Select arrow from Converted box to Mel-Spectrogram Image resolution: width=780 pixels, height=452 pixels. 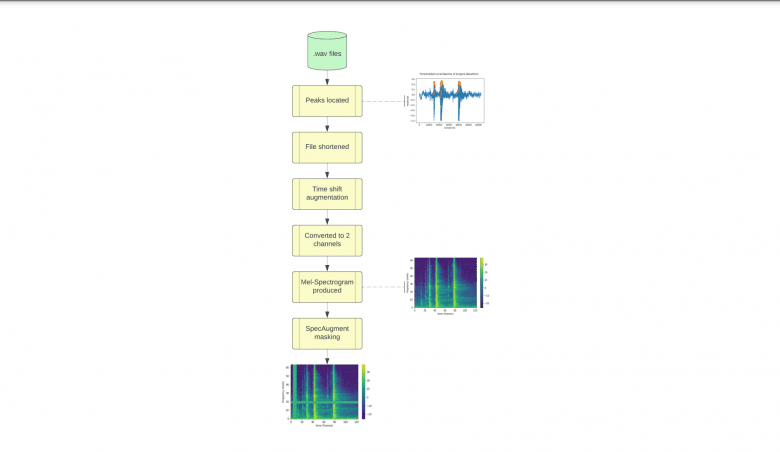(327, 263)
